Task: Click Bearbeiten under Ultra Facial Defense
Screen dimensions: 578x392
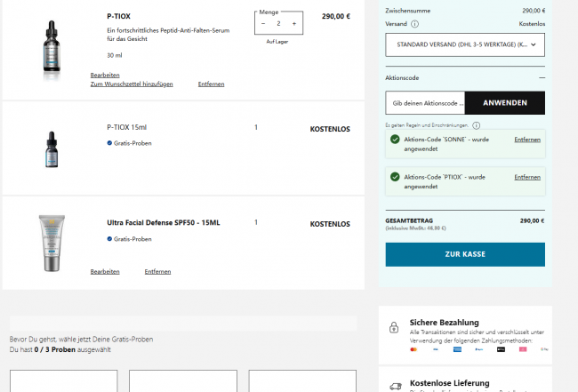Action: pos(105,271)
